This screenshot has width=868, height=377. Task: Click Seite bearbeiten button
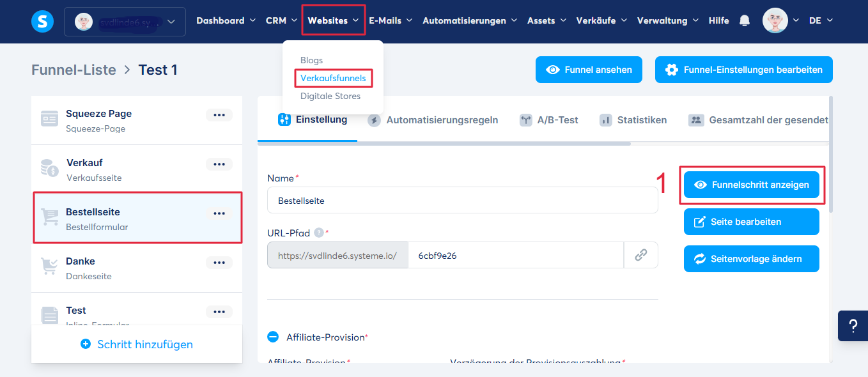(752, 222)
